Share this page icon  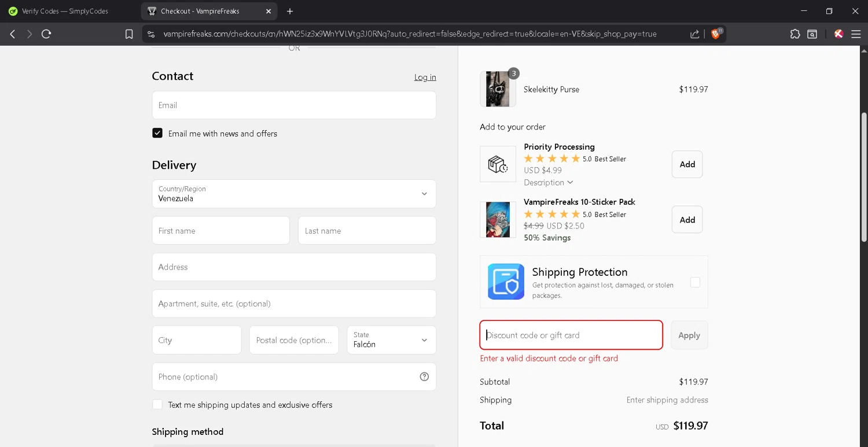tap(694, 34)
